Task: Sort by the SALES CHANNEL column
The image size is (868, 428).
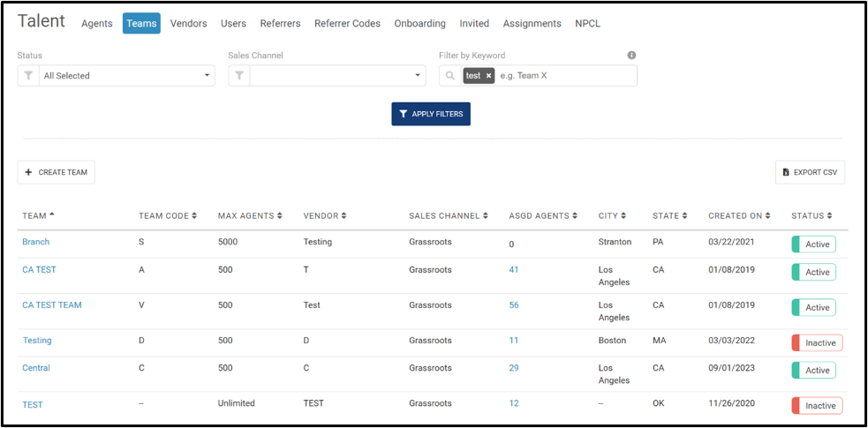Action: click(x=449, y=215)
